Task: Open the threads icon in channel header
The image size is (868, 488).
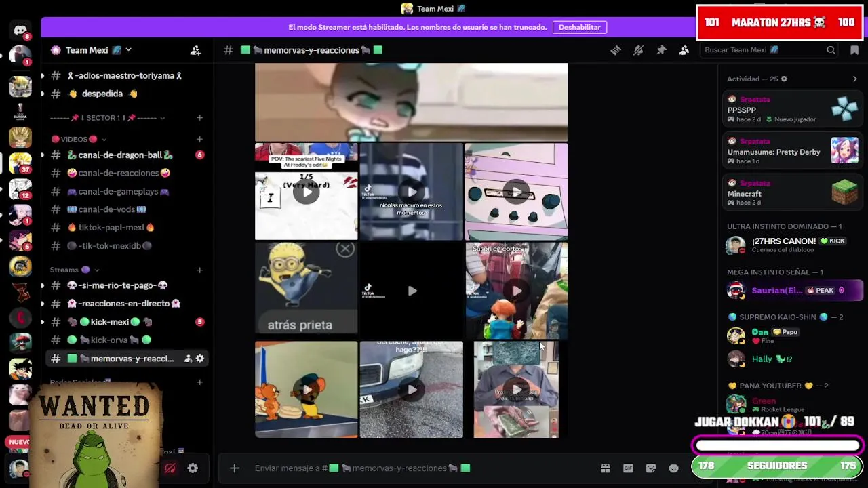Action: pos(616,50)
